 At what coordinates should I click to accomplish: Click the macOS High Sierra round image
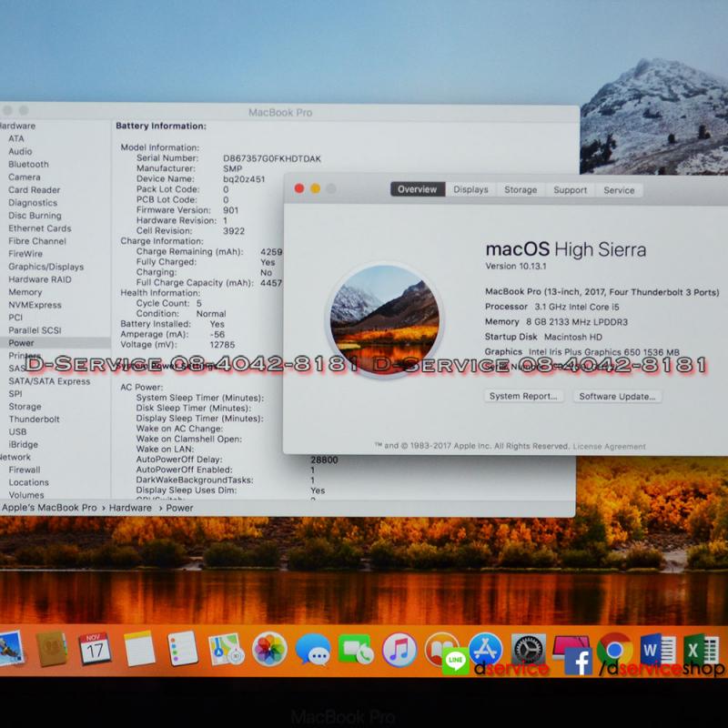pyautogui.click(x=385, y=320)
